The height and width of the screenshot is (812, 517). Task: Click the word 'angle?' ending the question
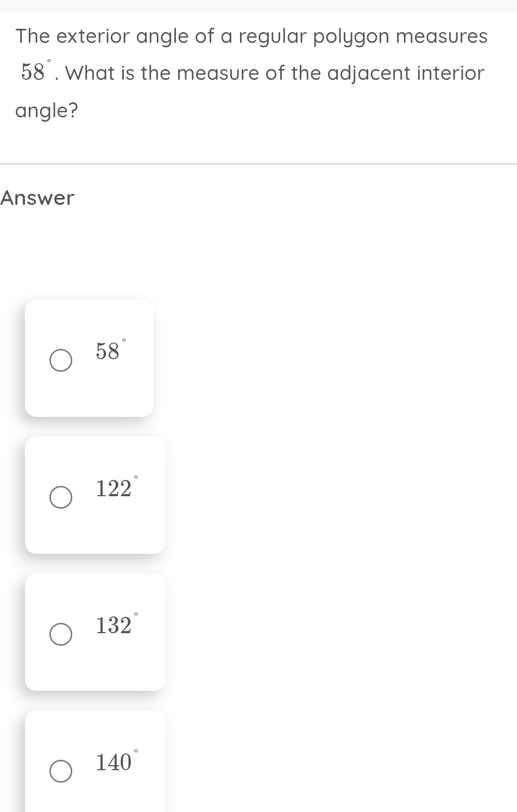[47, 111]
